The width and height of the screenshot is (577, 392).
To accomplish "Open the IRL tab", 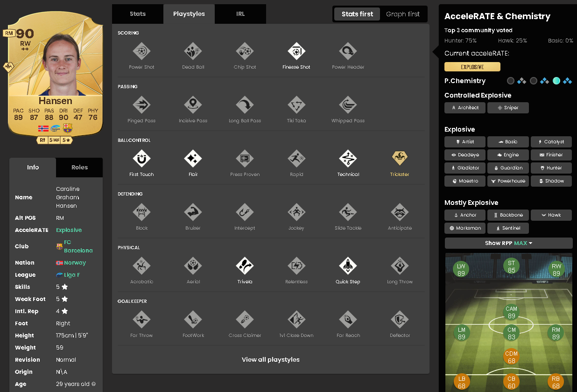I will pos(240,14).
